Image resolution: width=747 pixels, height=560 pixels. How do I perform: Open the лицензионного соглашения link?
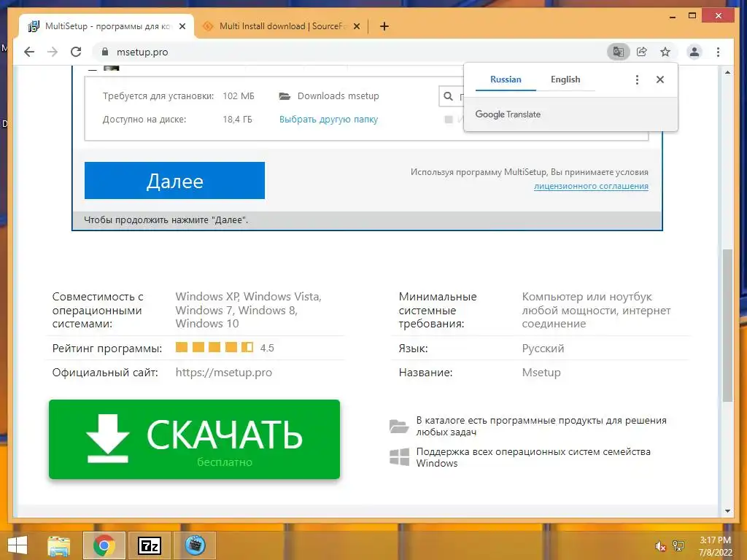point(591,186)
